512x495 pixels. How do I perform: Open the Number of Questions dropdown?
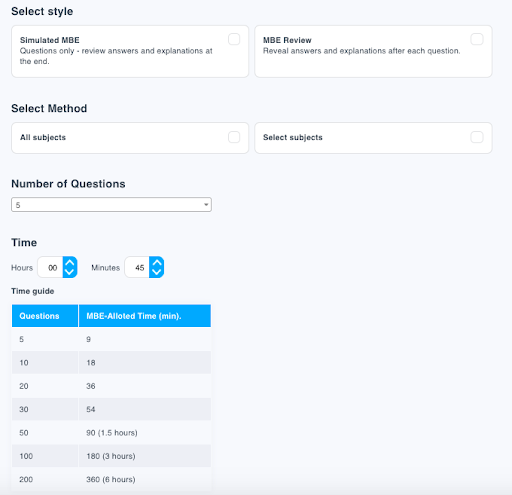tap(111, 205)
